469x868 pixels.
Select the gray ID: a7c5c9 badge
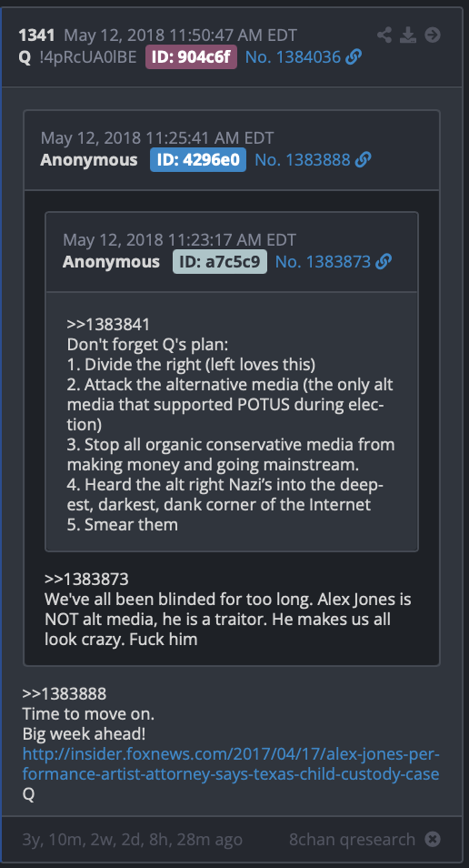(220, 261)
